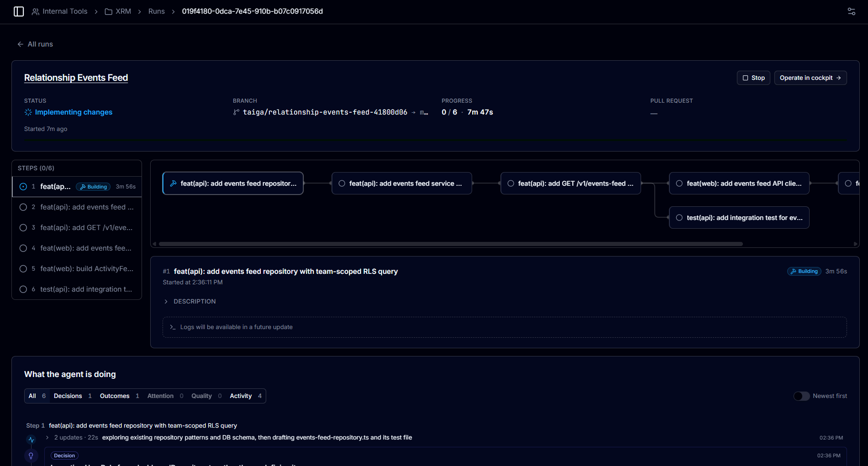Click the circle icon on the events feed API client node
This screenshot has width=868, height=466.
click(679, 183)
